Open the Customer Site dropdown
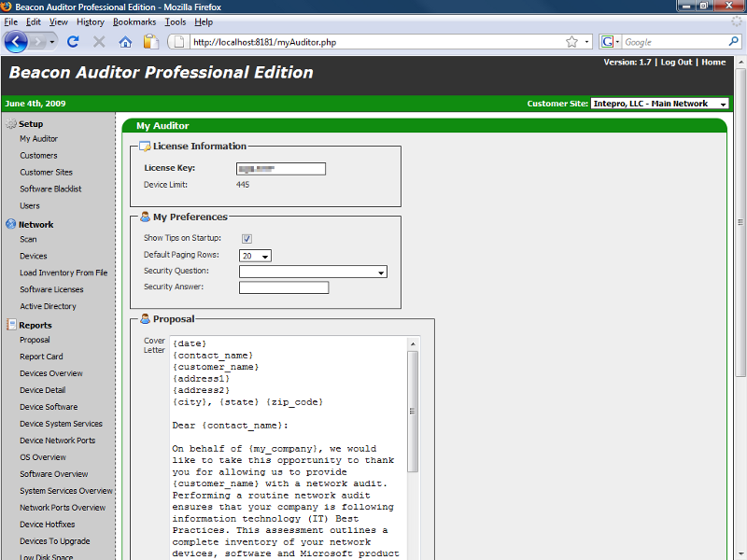 point(659,104)
